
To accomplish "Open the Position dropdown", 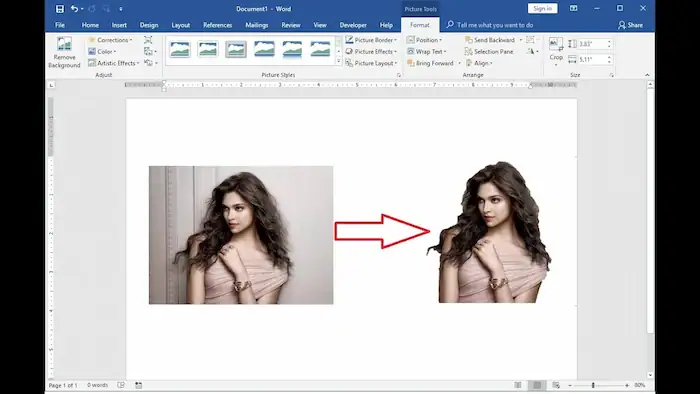I will coord(425,40).
